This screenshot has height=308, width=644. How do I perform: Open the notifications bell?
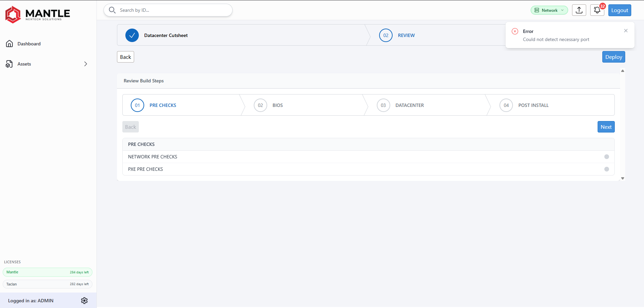[x=597, y=10]
